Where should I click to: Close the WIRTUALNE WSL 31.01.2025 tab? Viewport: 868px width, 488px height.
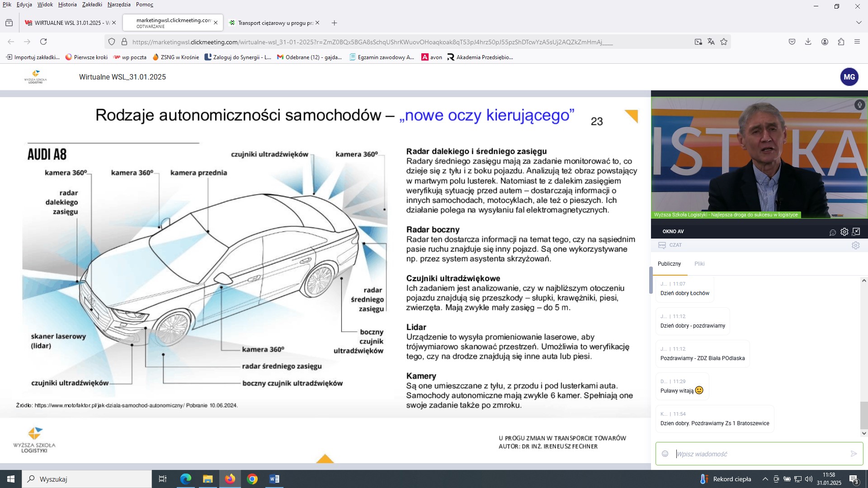(114, 23)
